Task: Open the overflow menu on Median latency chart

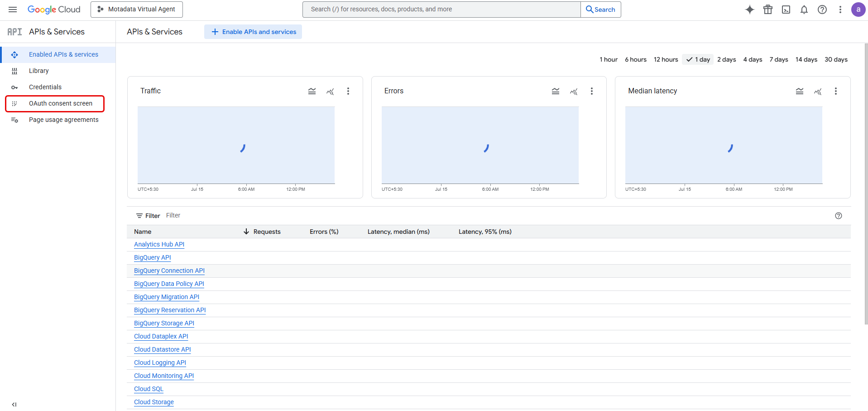Action: click(836, 91)
